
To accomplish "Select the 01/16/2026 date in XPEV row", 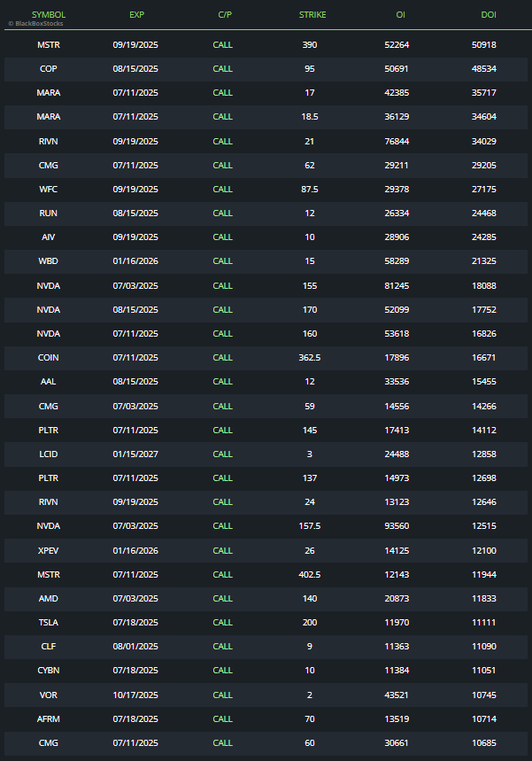I will 135,550.
